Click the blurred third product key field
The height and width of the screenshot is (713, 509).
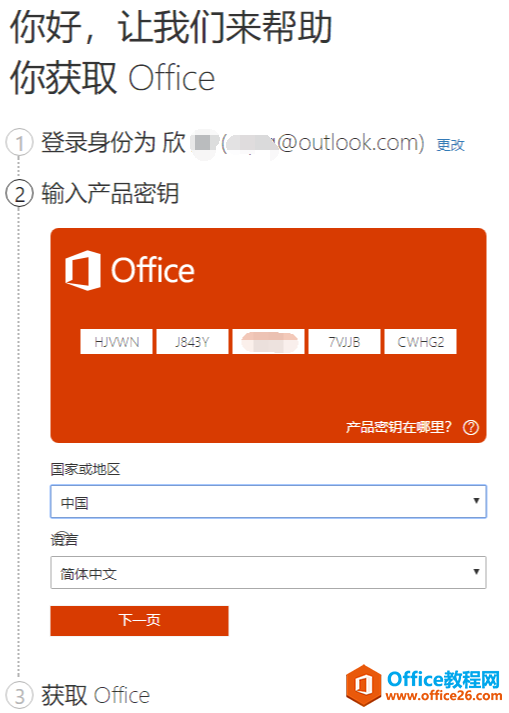[x=268, y=341]
